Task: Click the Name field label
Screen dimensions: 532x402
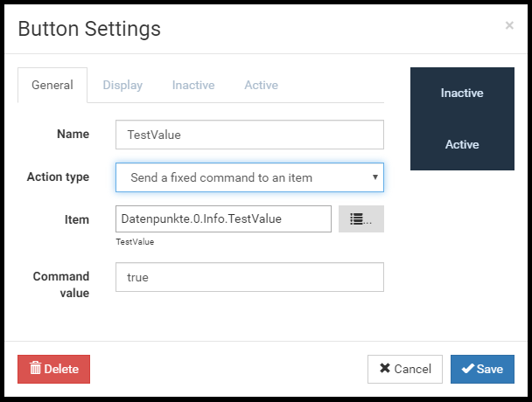Action: pos(73,135)
